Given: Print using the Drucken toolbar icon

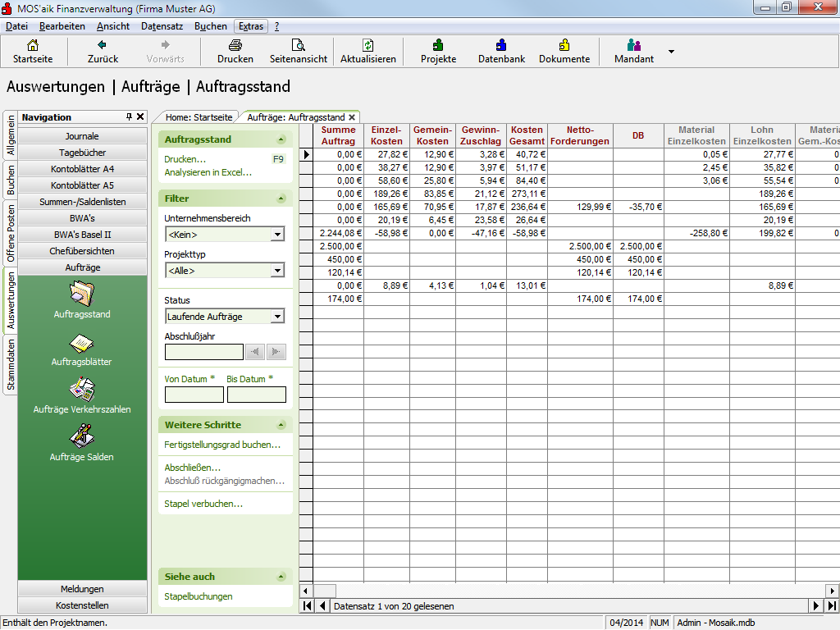Looking at the screenshot, I should (235, 45).
